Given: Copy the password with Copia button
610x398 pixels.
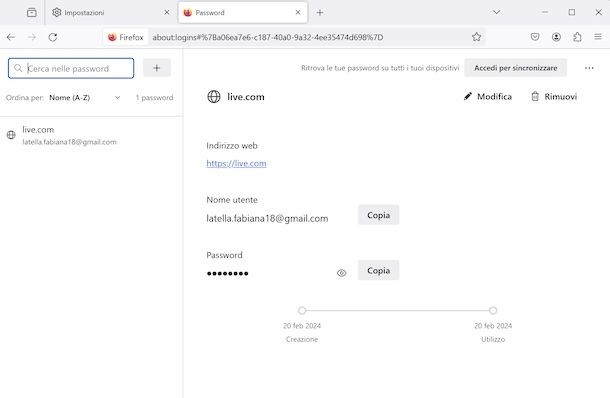Looking at the screenshot, I should pos(379,270).
